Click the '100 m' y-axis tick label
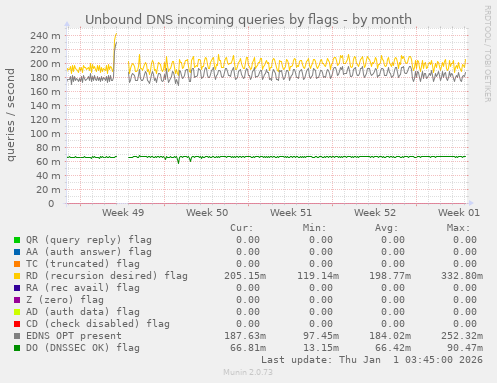The height and width of the screenshot is (383, 497). 45,134
